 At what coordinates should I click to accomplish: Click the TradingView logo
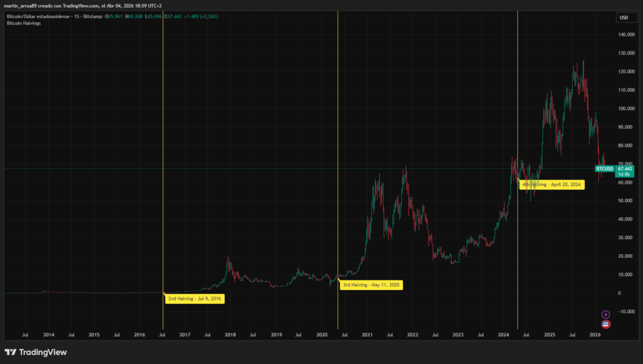point(35,353)
